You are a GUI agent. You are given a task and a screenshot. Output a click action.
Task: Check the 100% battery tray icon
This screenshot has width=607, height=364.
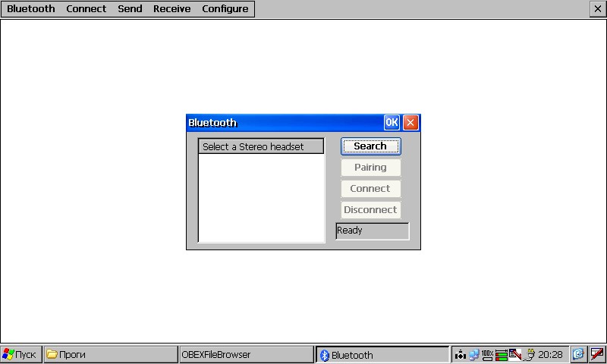pyautogui.click(x=487, y=354)
